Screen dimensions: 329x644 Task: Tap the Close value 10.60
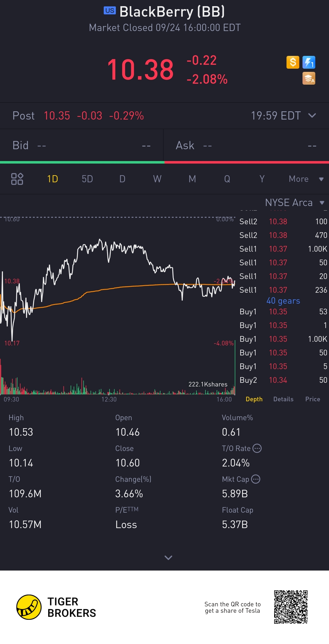[x=127, y=463]
